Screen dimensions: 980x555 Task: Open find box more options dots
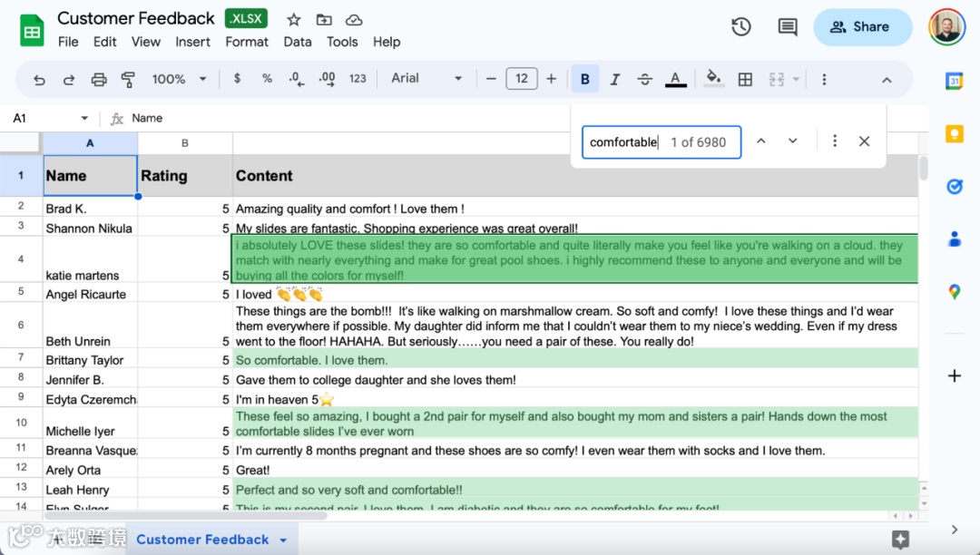tap(835, 141)
